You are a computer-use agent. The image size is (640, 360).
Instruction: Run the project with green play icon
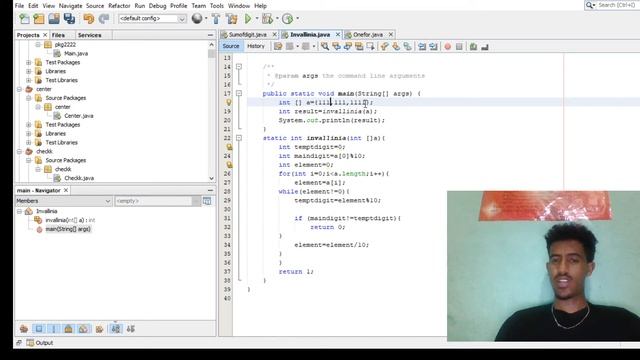click(248, 19)
